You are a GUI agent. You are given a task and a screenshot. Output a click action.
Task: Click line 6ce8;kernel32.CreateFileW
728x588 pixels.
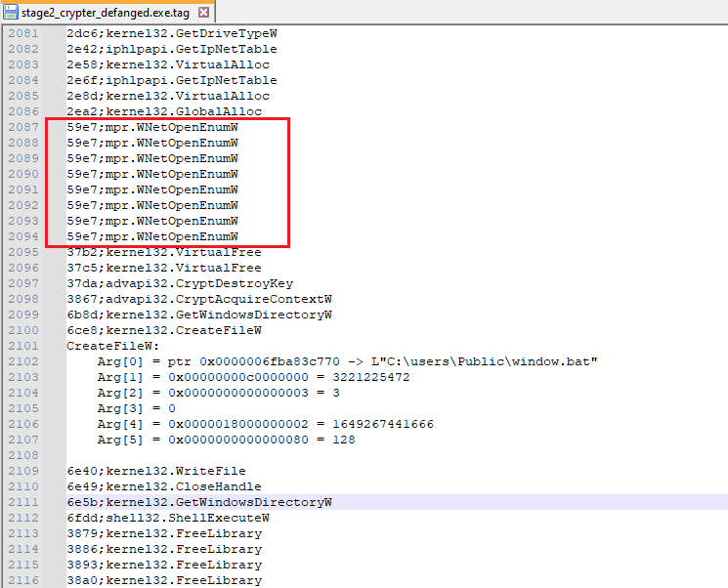[164, 330]
